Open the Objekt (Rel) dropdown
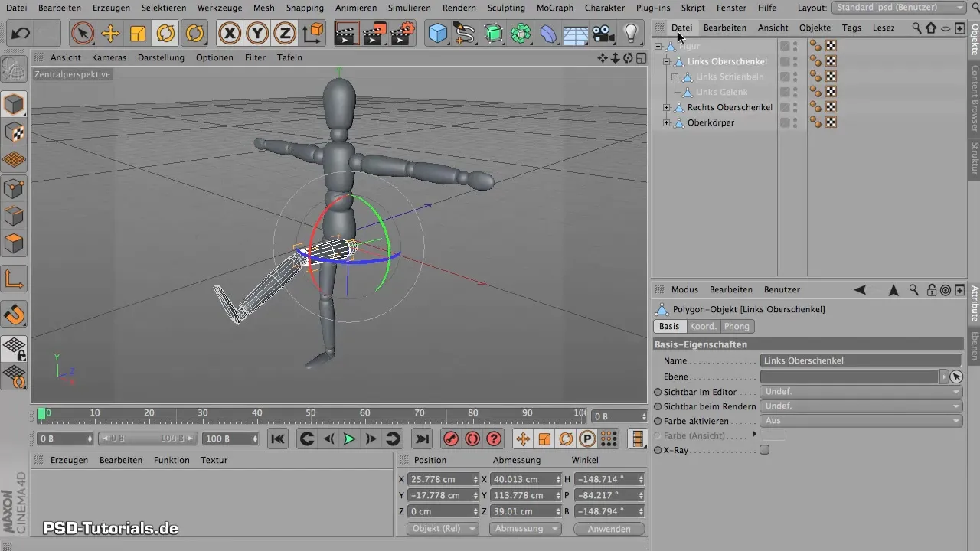The image size is (980, 551). pos(443,529)
